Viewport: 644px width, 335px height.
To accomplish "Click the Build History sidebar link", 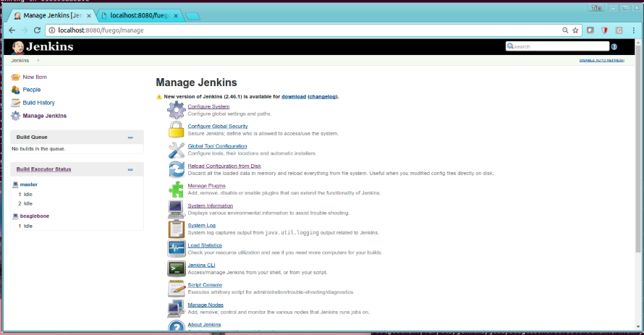I will coord(38,103).
